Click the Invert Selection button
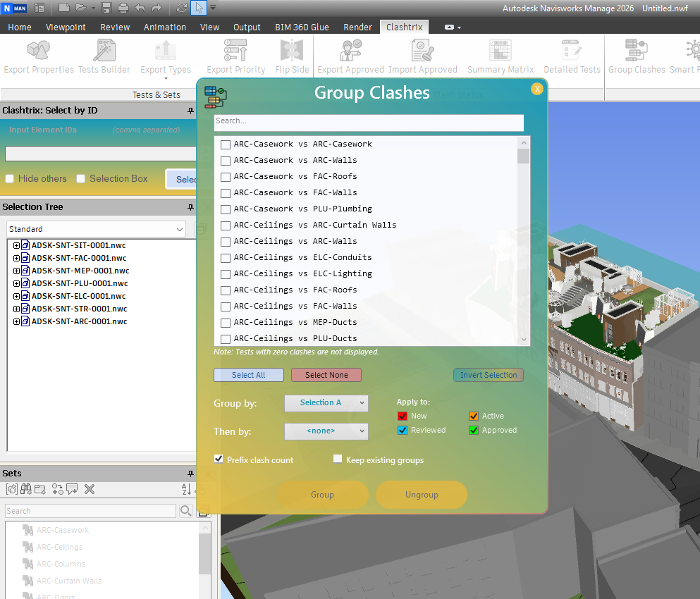700x599 pixels. tap(488, 375)
